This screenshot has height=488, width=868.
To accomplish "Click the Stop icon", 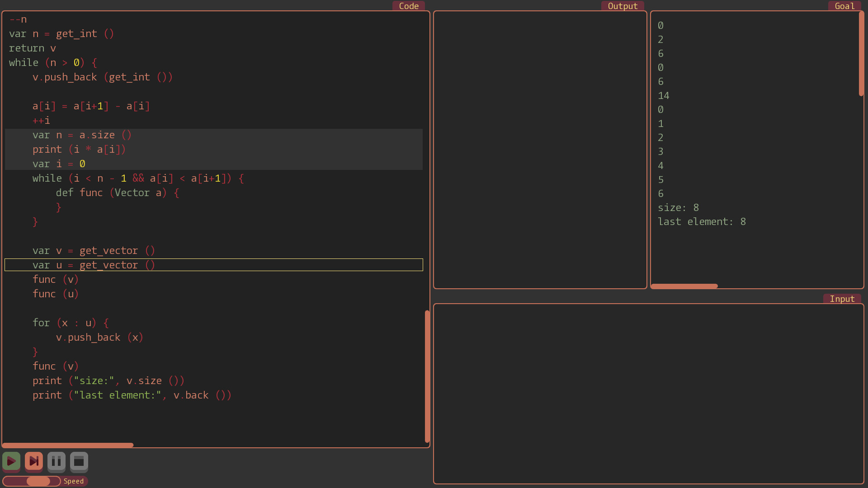I will point(79,461).
